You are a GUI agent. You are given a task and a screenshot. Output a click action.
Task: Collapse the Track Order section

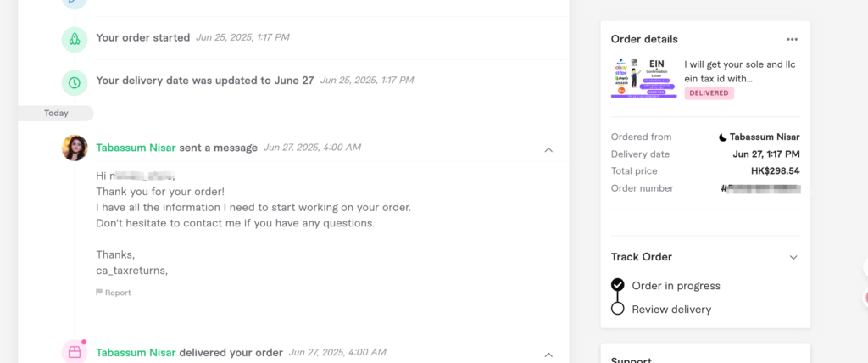click(793, 257)
